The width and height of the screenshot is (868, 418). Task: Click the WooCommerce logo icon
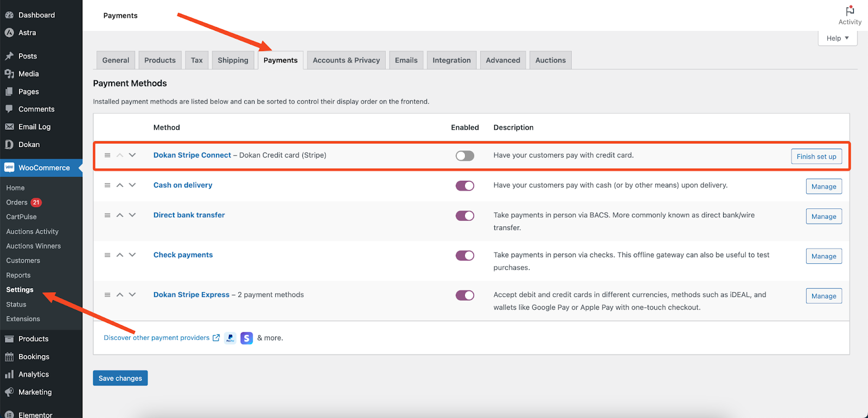tap(9, 168)
